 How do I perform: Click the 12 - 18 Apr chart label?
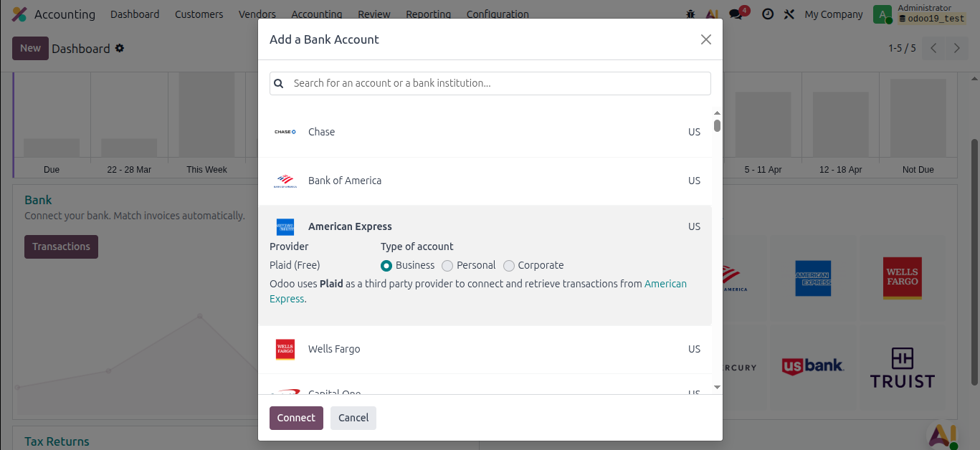click(x=840, y=170)
